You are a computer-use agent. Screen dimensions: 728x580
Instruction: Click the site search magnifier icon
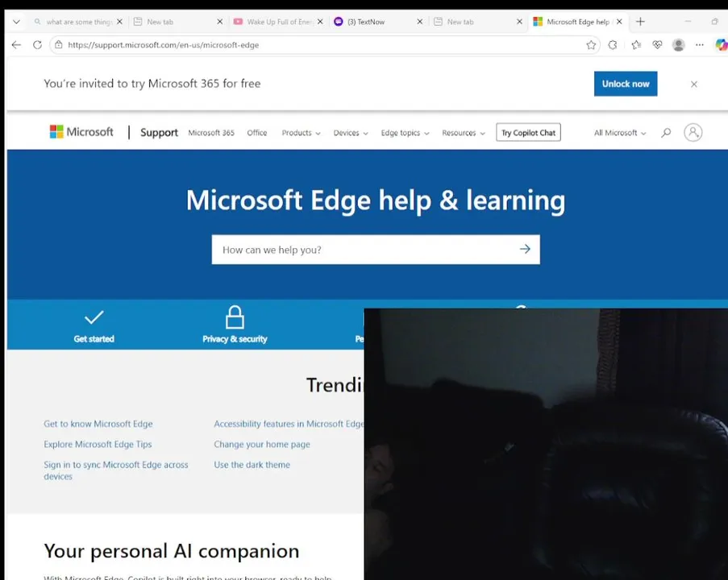[666, 133]
